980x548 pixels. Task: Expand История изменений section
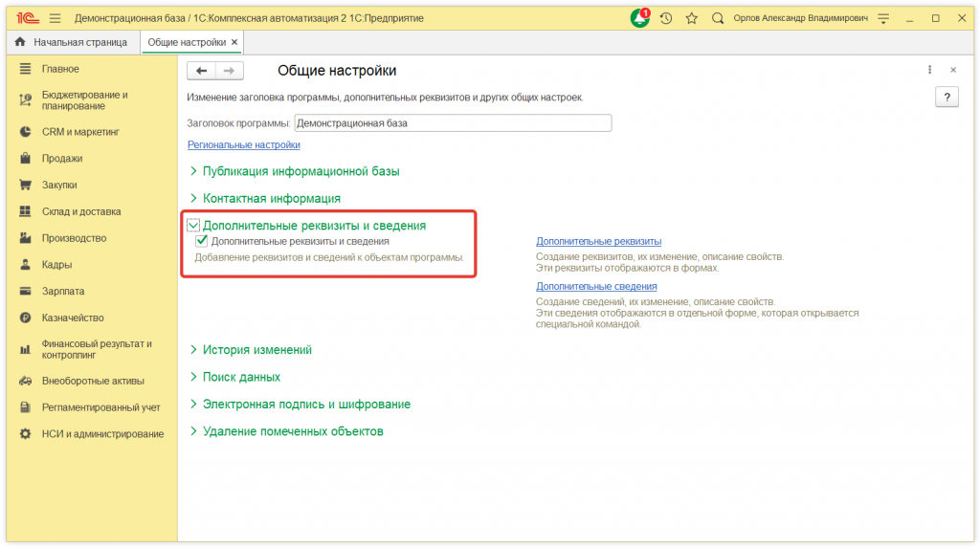coord(256,350)
